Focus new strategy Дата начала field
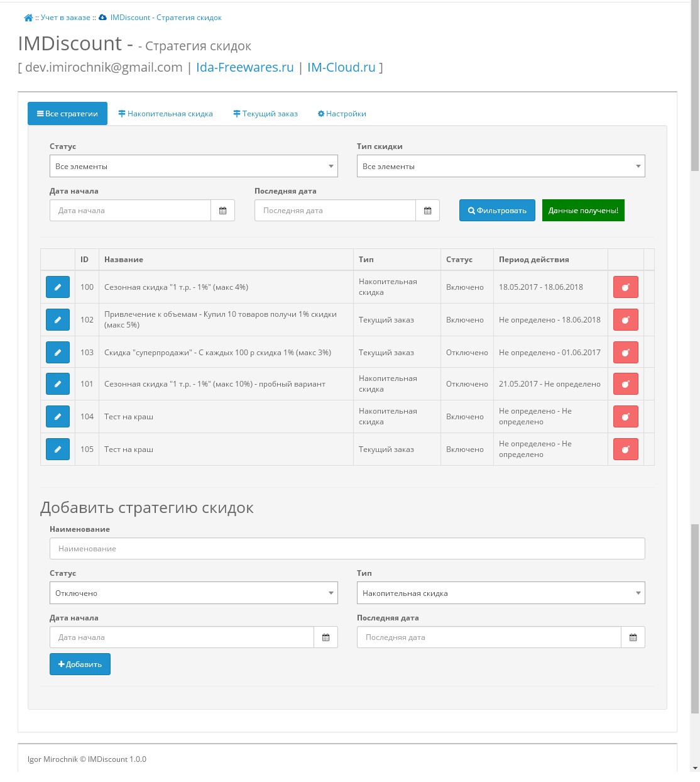This screenshot has height=782, width=700. (182, 637)
